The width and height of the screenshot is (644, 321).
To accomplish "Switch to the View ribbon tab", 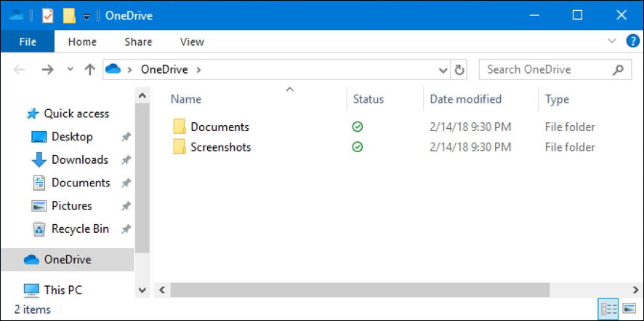I will 192,42.
